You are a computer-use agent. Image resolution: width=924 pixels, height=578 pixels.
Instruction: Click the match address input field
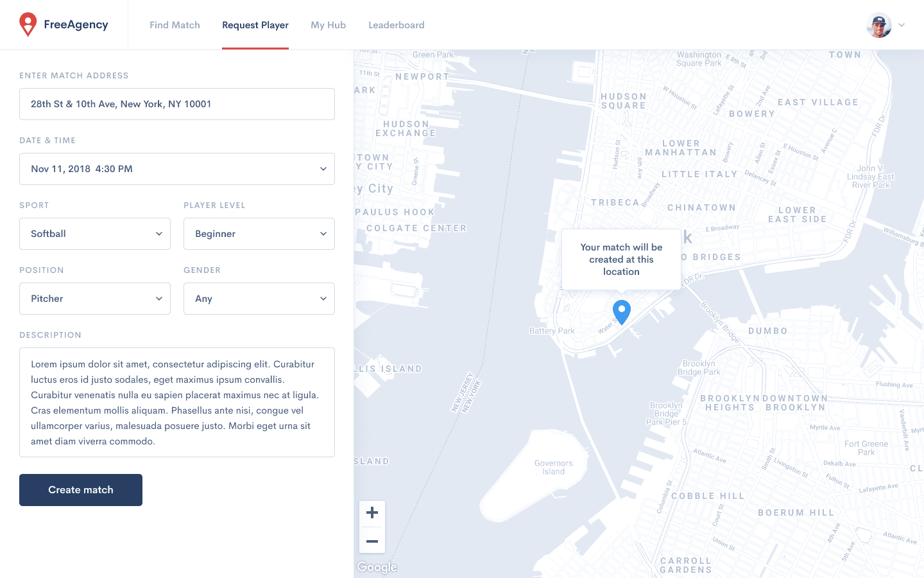point(177,104)
